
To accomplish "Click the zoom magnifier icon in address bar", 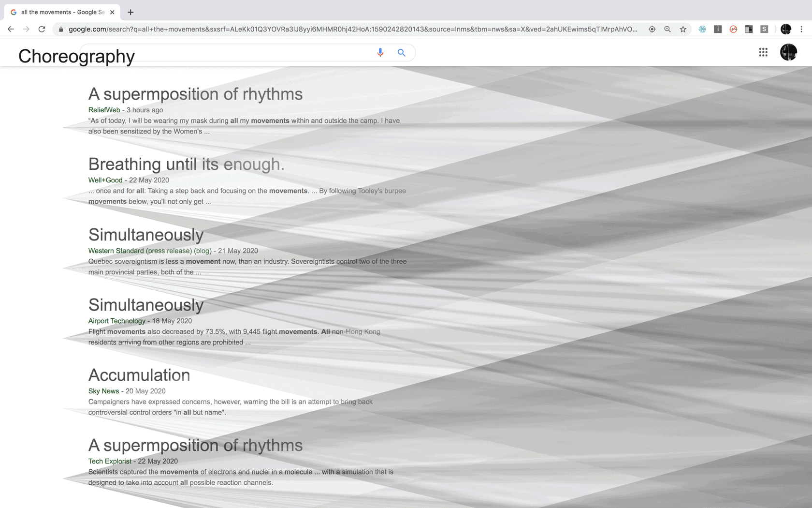I will pos(667,29).
